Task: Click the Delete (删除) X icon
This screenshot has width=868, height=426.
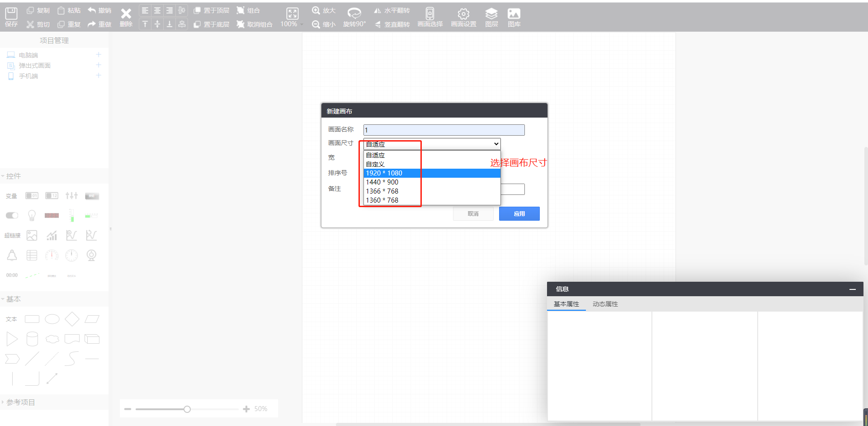Action: [x=126, y=14]
